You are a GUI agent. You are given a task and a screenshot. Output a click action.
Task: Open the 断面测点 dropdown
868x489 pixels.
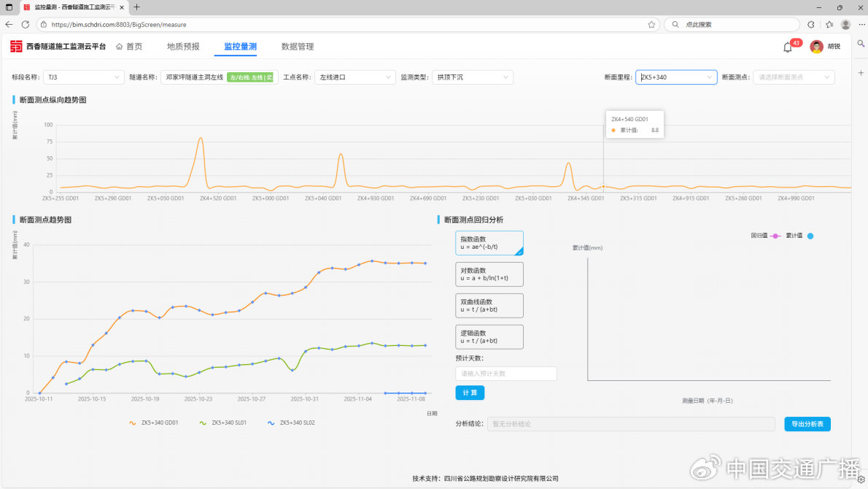794,77
